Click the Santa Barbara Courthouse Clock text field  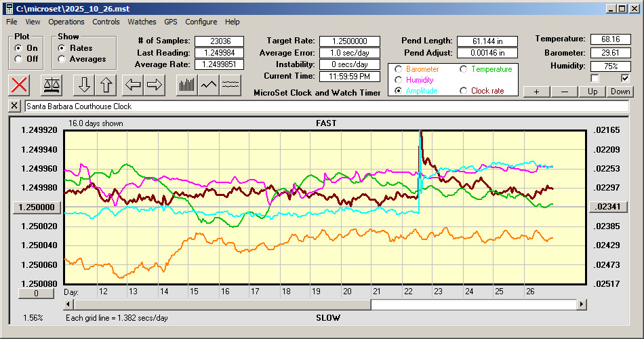pyautogui.click(x=325, y=106)
